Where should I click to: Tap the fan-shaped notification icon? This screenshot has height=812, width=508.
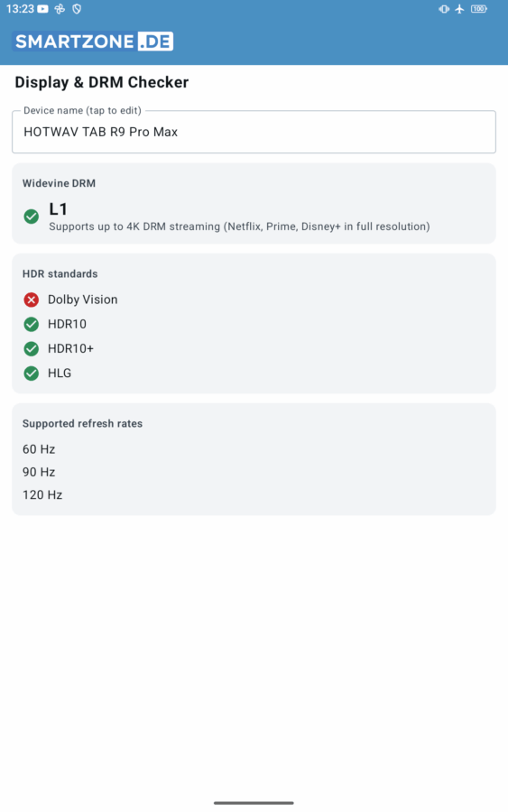coord(60,9)
